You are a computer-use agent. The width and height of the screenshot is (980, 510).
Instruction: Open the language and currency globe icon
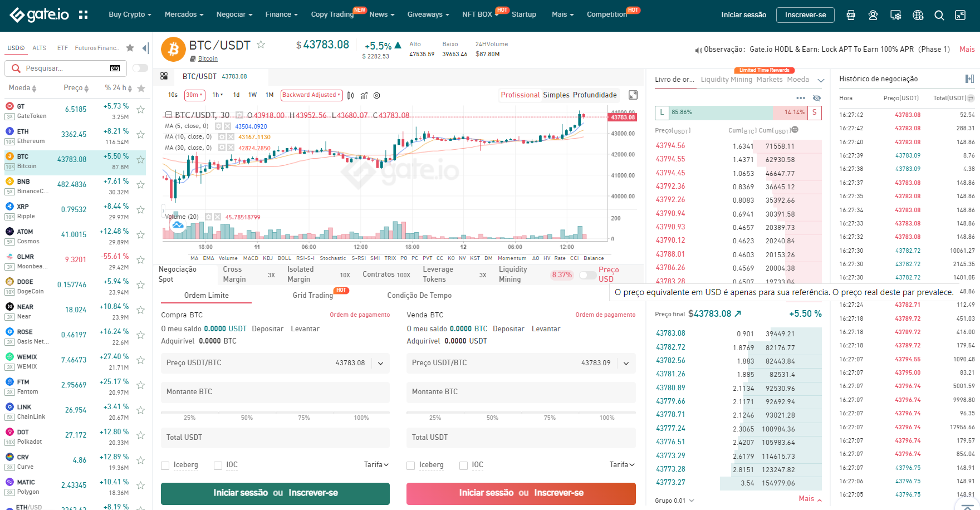coord(918,15)
